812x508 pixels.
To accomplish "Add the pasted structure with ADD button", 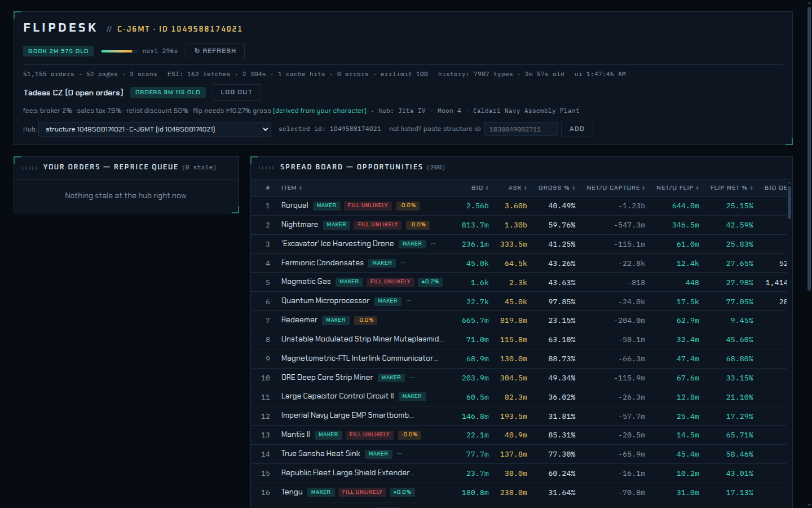I will coord(577,129).
